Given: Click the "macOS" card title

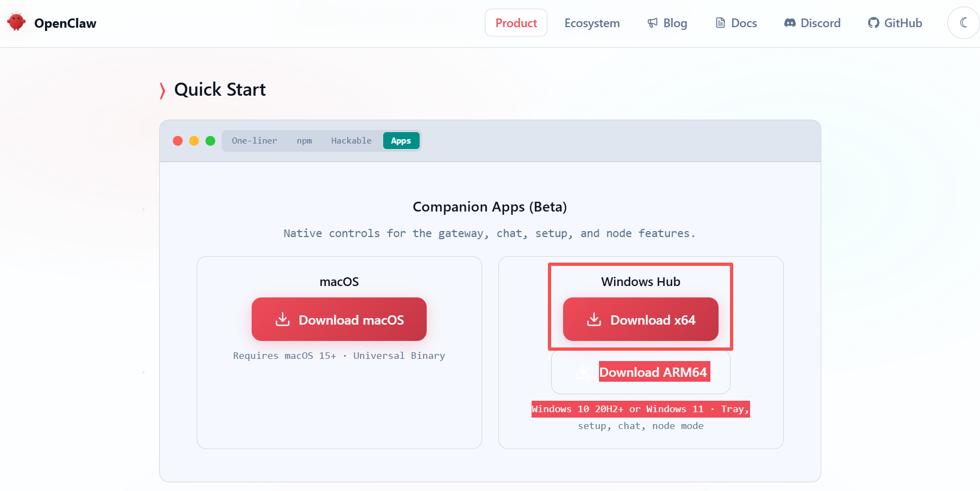Looking at the screenshot, I should [339, 282].
